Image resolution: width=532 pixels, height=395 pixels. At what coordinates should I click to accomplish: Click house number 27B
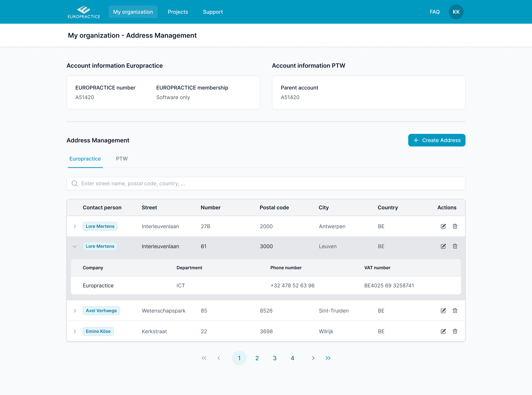(205, 226)
